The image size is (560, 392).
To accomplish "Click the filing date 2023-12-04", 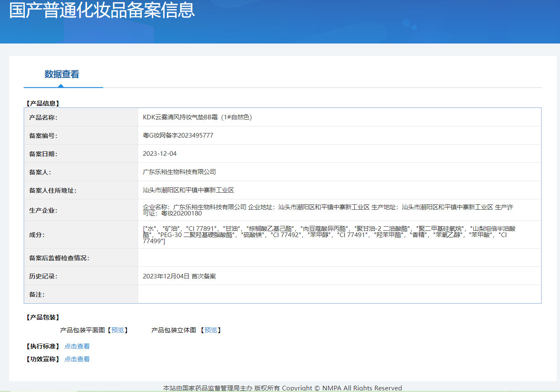I will (x=160, y=154).
